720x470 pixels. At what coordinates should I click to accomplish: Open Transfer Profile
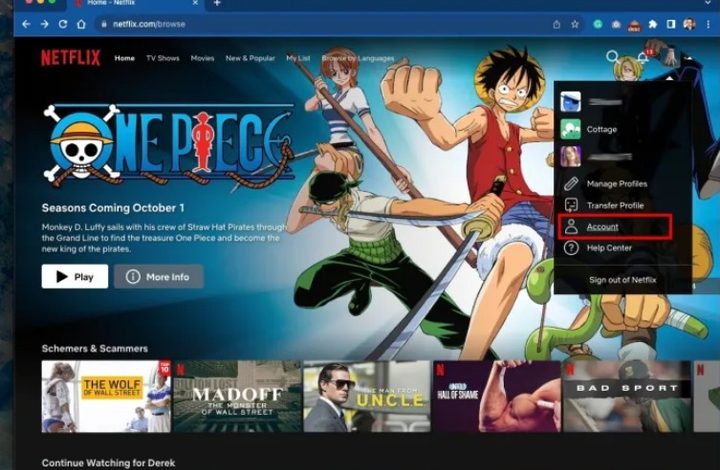[615, 206]
